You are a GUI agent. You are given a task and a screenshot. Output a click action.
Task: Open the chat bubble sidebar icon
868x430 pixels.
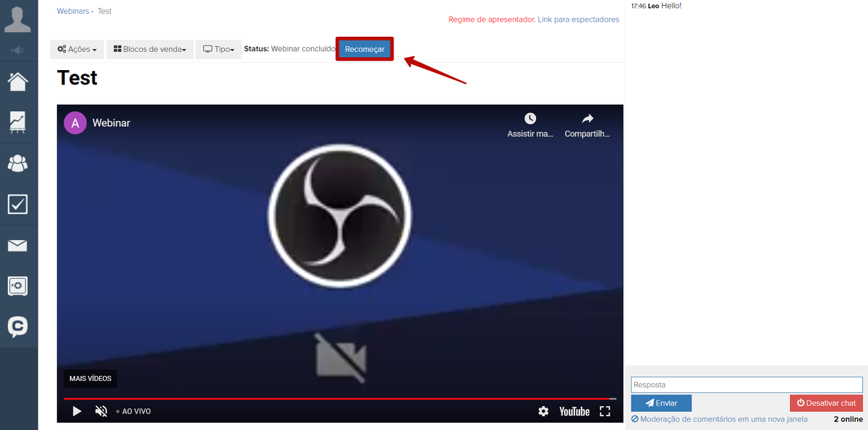coord(17,327)
